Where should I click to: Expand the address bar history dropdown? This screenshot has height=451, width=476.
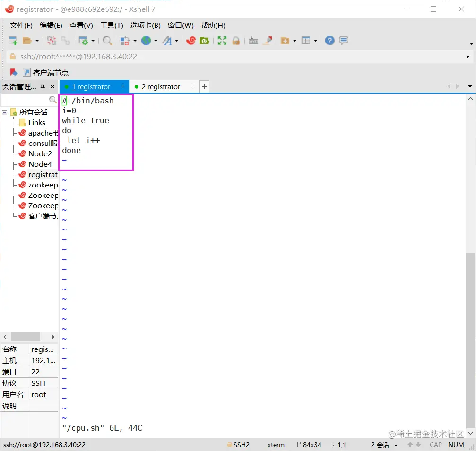coord(467,57)
